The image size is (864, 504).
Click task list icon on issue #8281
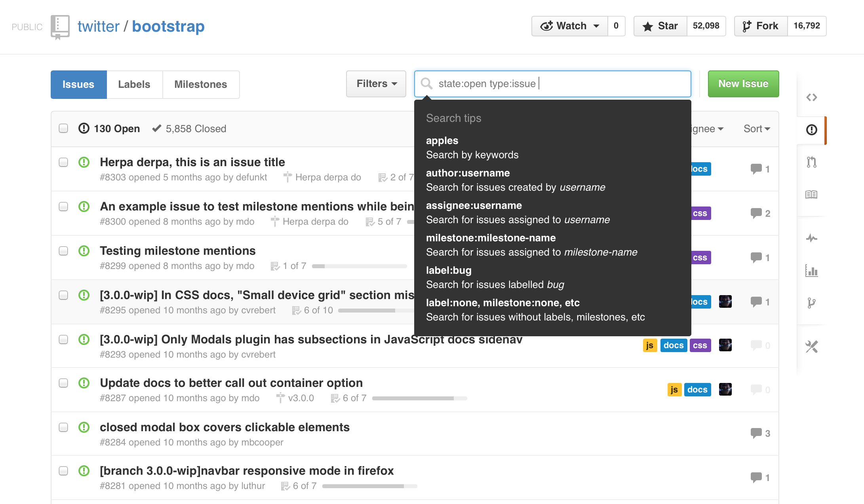tap(285, 486)
